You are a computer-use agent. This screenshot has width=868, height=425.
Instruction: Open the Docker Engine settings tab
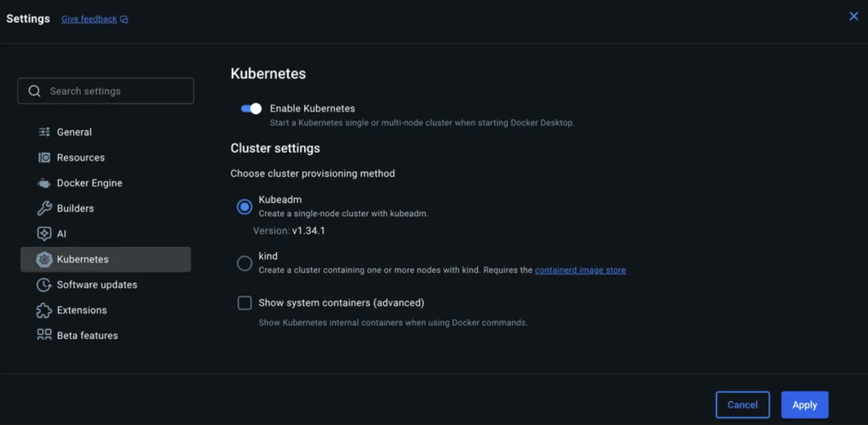(89, 183)
